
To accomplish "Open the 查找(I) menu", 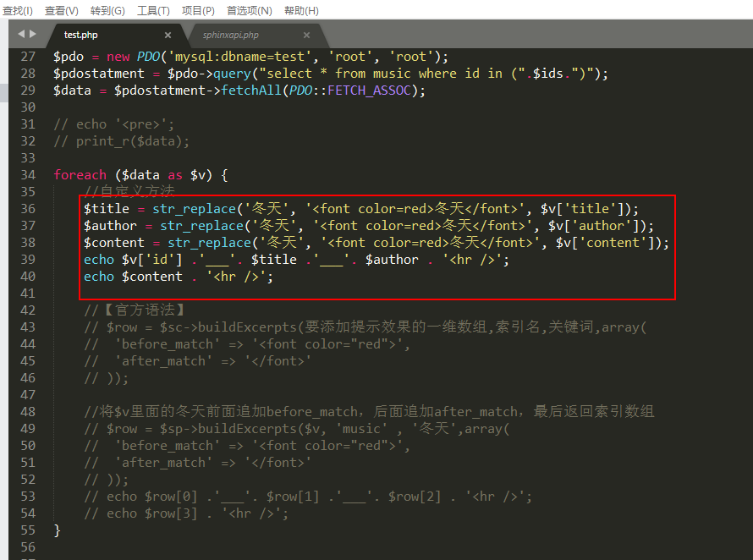I will coord(18,10).
